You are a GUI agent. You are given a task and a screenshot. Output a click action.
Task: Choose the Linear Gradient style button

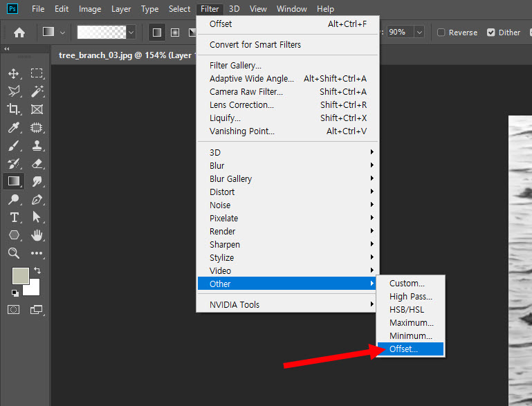(x=157, y=33)
